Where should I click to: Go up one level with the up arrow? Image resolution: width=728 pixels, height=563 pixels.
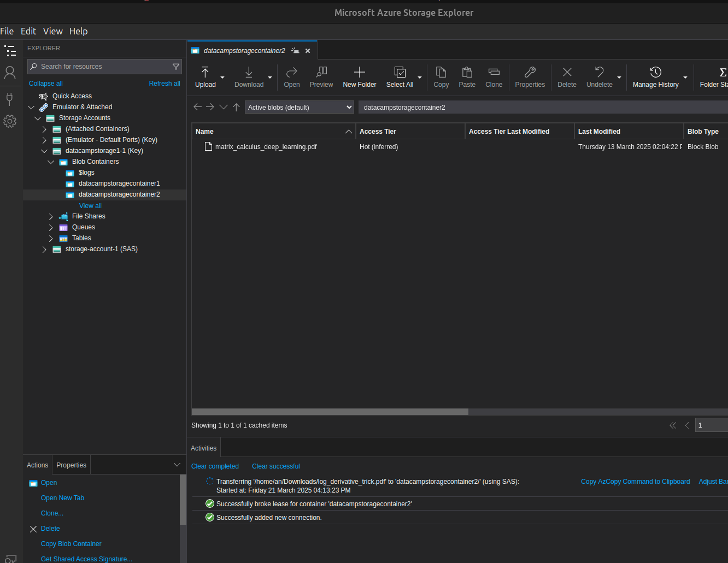click(x=236, y=107)
